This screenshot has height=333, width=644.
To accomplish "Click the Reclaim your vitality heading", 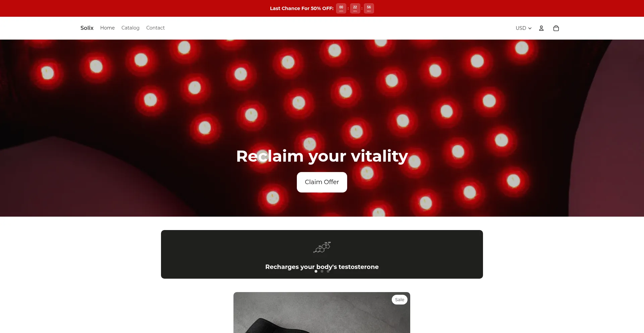I will pyautogui.click(x=322, y=156).
